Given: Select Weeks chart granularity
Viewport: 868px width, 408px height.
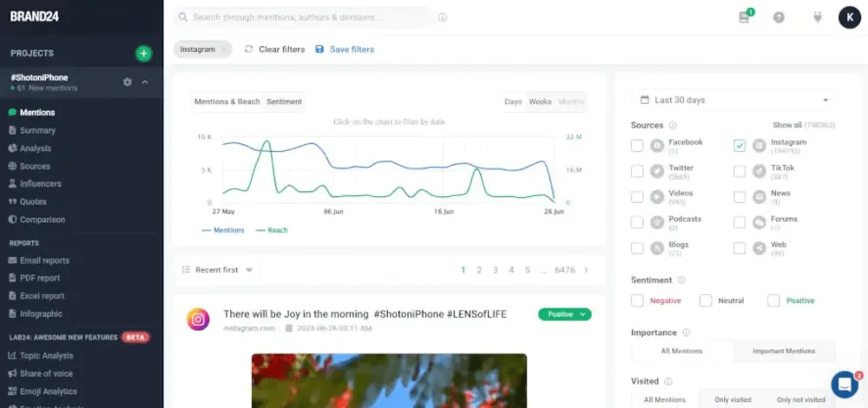Looking at the screenshot, I should click(540, 102).
